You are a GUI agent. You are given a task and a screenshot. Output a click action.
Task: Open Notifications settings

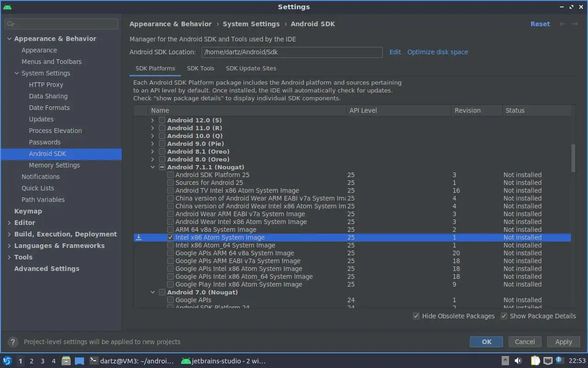(x=40, y=177)
